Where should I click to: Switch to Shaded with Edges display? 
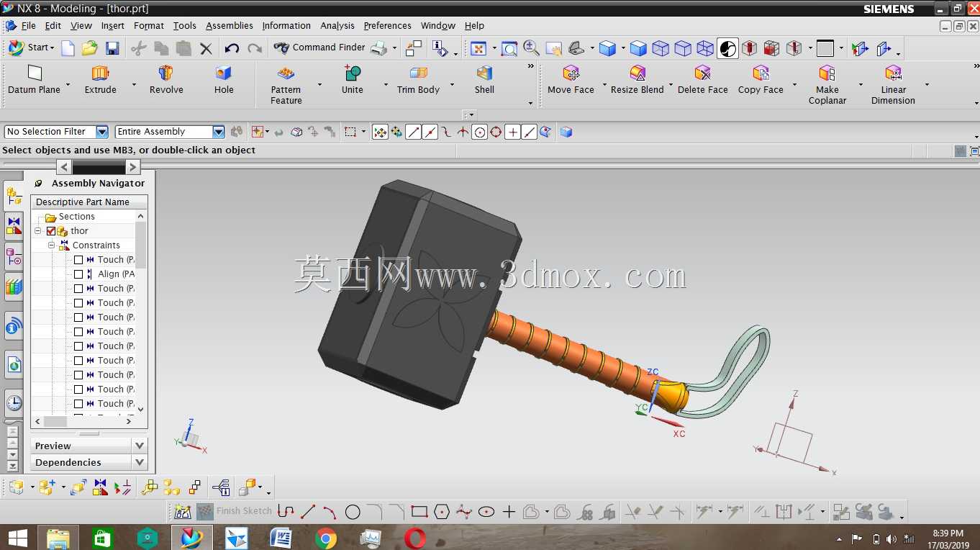(x=638, y=48)
